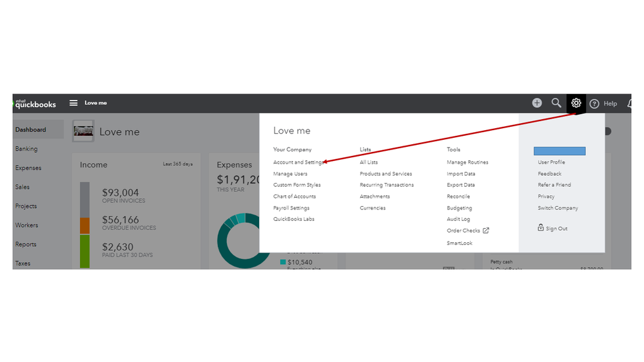Click the $10,540 expenses legend entry
Image resolution: width=644 pixels, height=362 pixels.
(296, 262)
